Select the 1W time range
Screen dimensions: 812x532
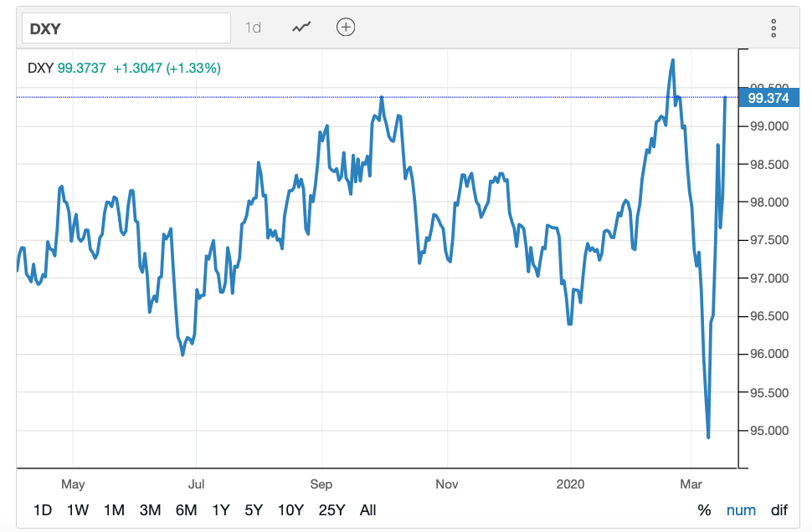pyautogui.click(x=78, y=510)
